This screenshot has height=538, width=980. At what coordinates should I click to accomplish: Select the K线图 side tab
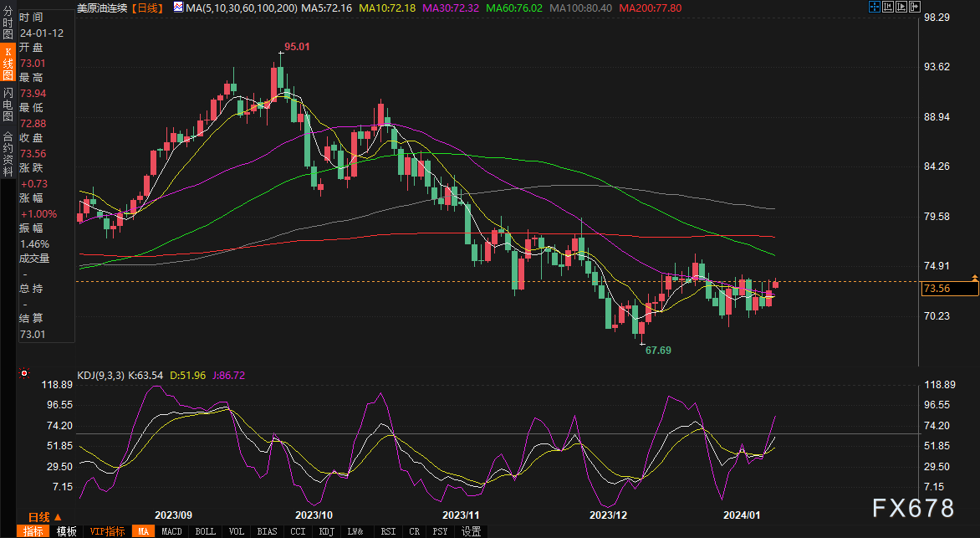pos(8,65)
